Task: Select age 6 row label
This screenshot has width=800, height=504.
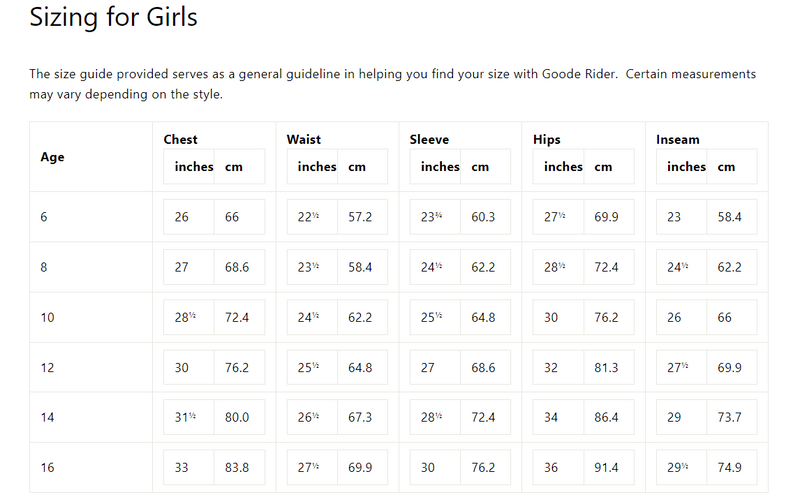Action: [44, 217]
